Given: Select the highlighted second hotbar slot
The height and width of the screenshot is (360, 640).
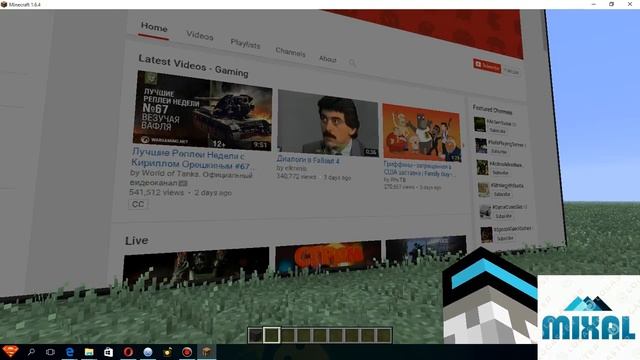Looking at the screenshot, I should coord(271,335).
